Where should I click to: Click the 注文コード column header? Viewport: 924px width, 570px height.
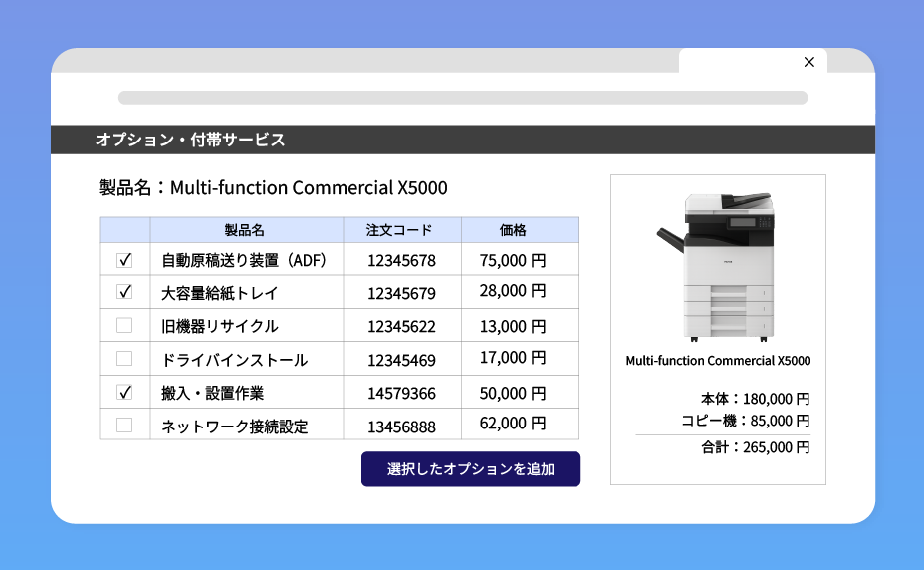tap(400, 230)
